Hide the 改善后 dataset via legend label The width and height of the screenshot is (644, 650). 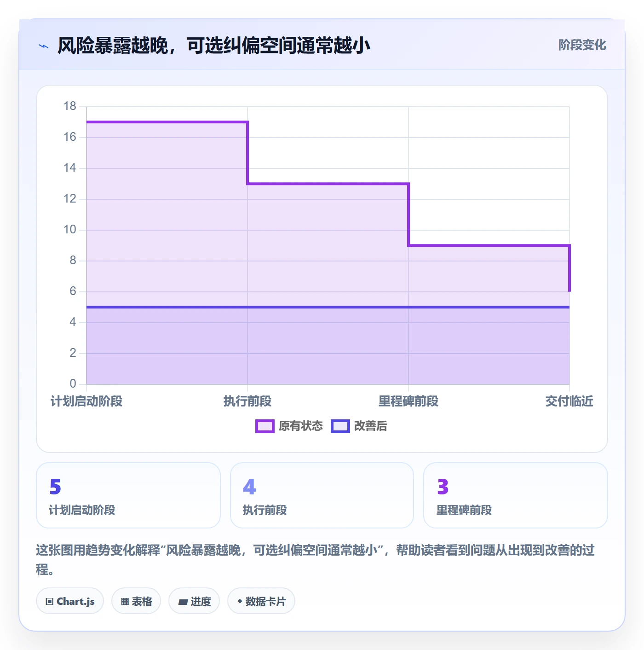click(371, 426)
